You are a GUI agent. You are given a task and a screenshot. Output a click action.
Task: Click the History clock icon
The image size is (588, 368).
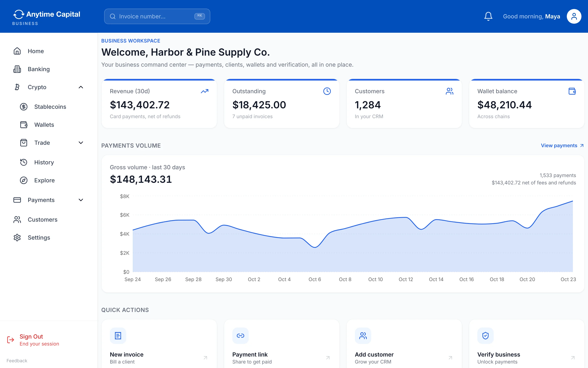23,162
